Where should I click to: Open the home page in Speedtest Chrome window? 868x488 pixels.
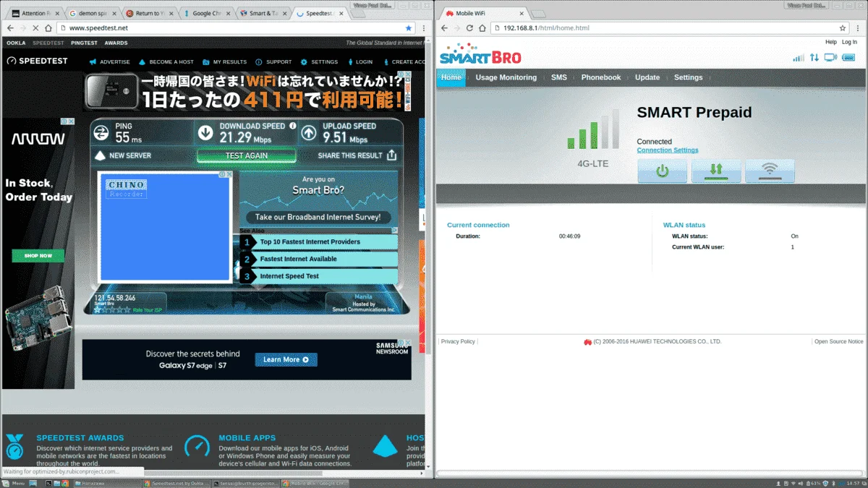click(48, 27)
